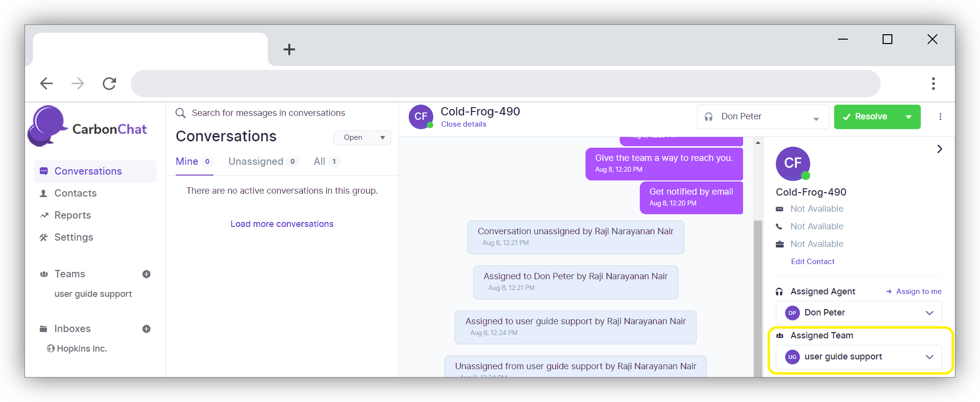The width and height of the screenshot is (980, 402).
Task: Collapse contact panel with right chevron
Action: [x=939, y=149]
